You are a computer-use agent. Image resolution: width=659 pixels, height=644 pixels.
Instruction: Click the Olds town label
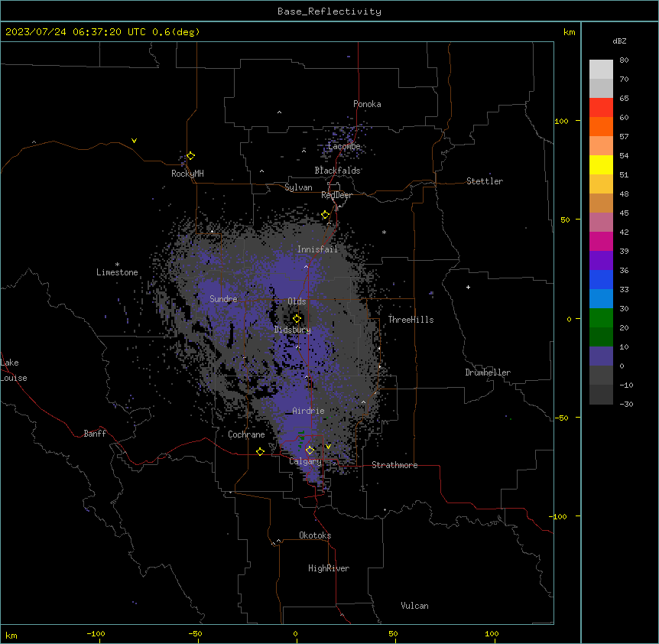coord(297,301)
